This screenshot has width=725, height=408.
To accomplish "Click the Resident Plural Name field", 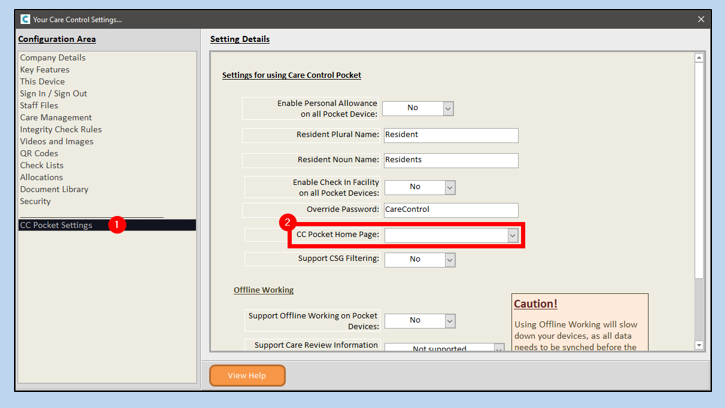I will pyautogui.click(x=450, y=135).
